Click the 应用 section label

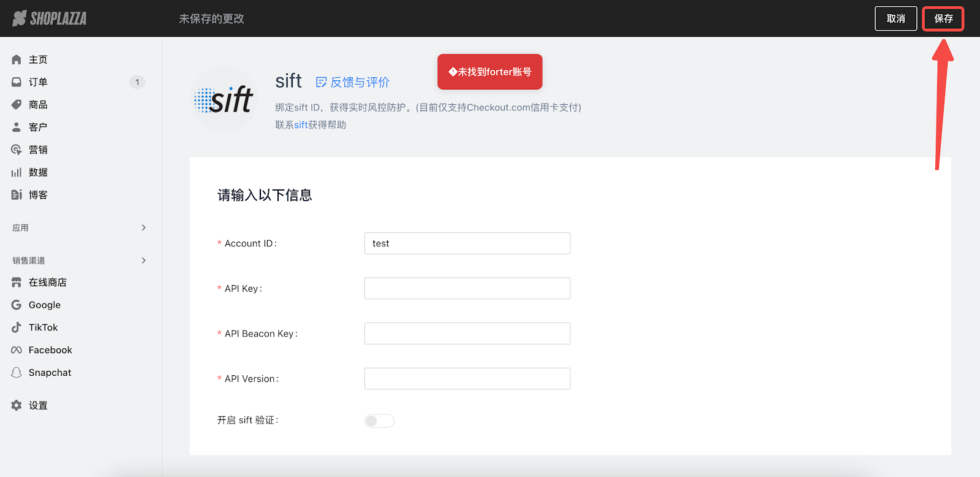(20, 227)
